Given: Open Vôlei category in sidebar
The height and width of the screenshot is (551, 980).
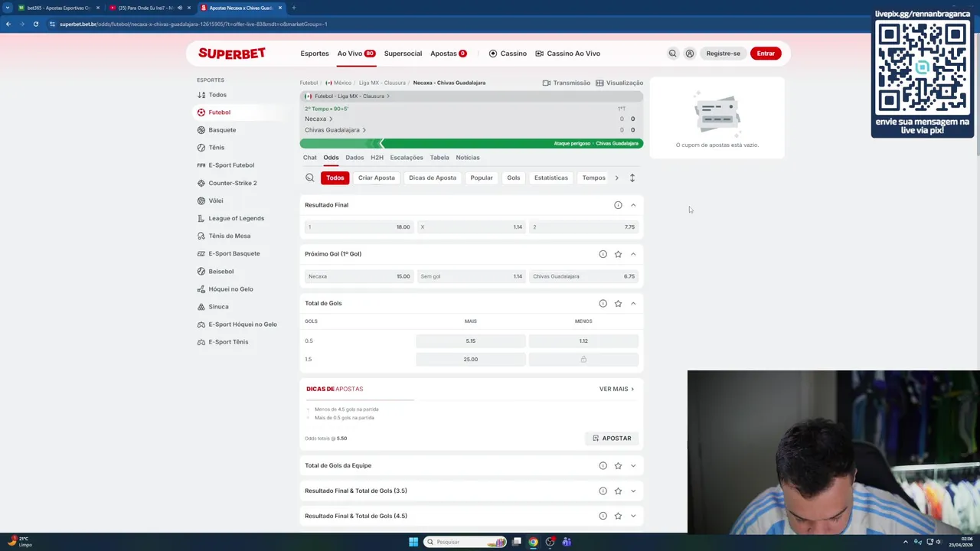Looking at the screenshot, I should [x=216, y=201].
